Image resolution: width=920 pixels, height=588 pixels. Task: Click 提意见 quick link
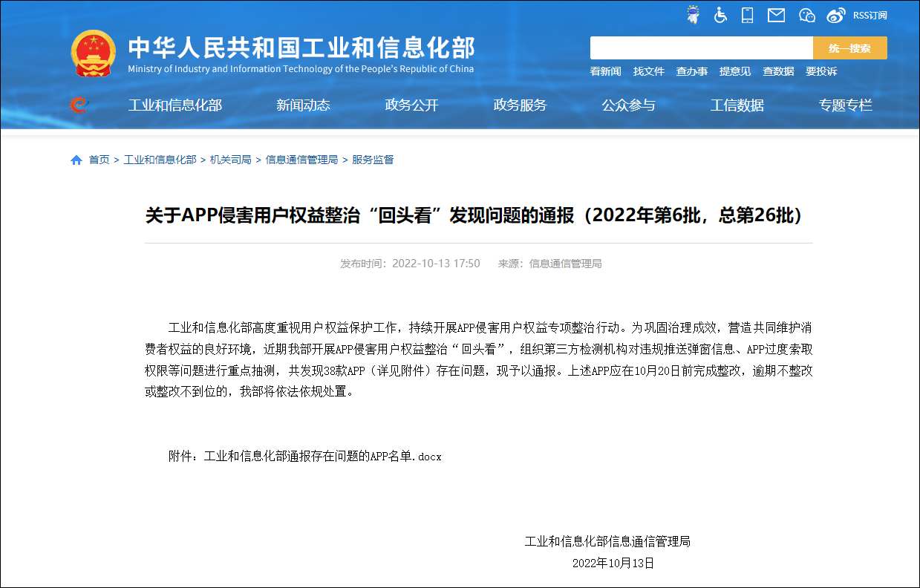coord(734,71)
